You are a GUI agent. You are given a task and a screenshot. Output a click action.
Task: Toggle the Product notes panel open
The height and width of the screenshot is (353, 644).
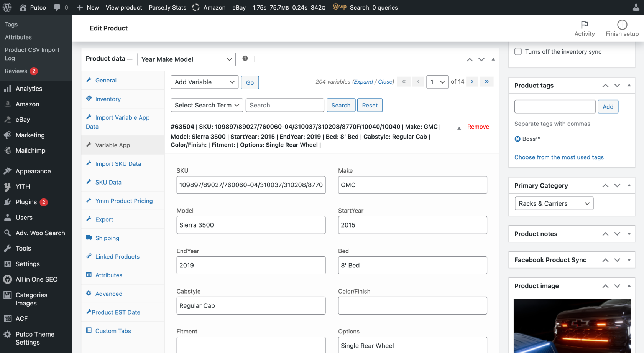(x=629, y=234)
